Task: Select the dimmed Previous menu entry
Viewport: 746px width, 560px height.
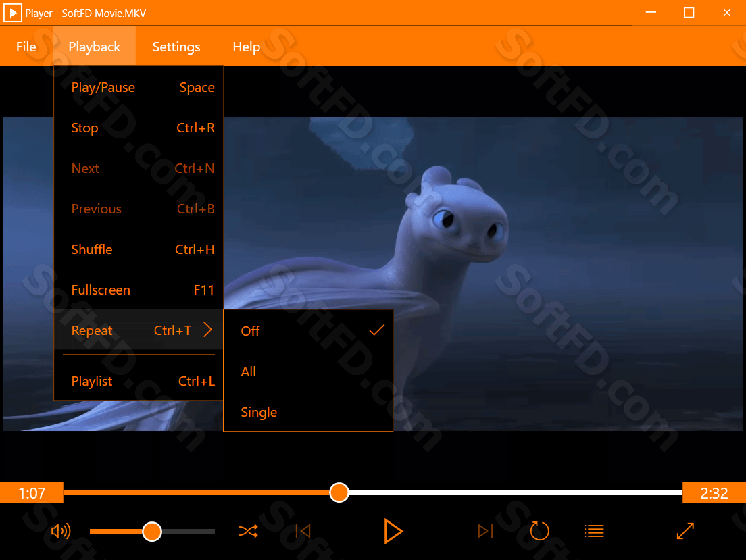Action: coord(139,209)
